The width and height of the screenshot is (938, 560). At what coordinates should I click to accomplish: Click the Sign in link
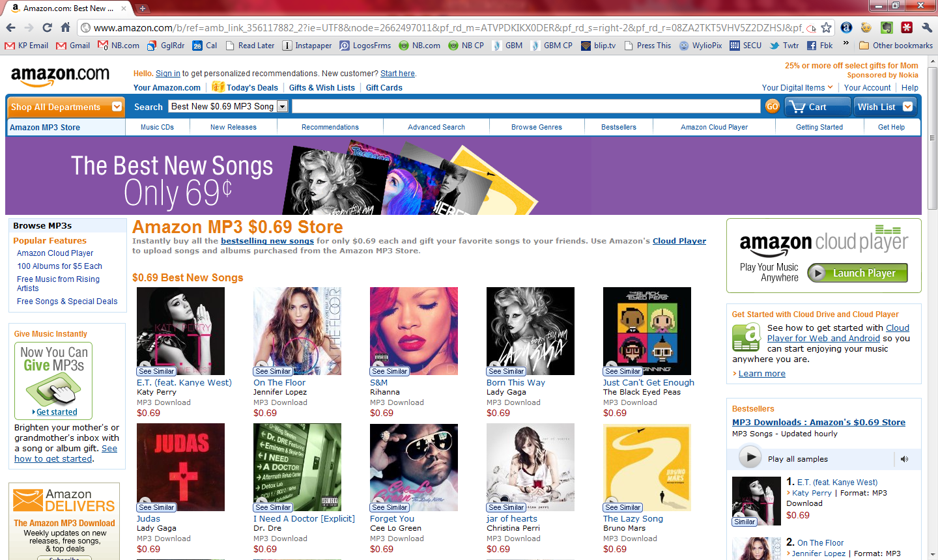[168, 74]
